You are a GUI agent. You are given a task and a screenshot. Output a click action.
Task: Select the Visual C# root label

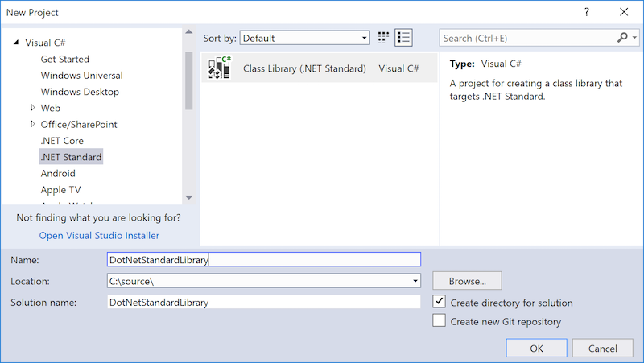pyautogui.click(x=45, y=43)
